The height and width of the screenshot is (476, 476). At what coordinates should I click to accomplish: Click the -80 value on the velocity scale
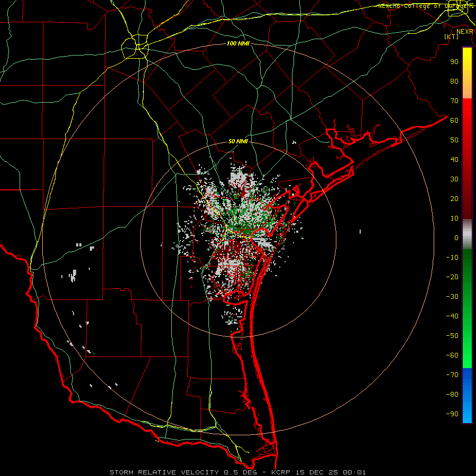coord(452,395)
